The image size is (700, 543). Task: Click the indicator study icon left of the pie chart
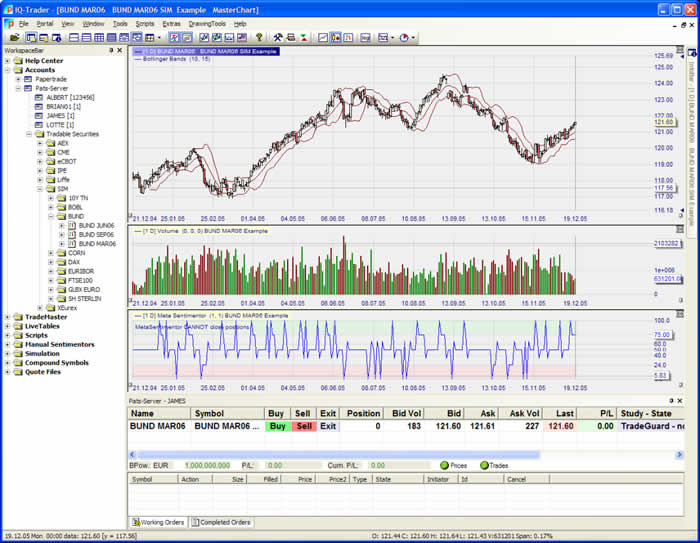pyautogui.click(x=383, y=38)
